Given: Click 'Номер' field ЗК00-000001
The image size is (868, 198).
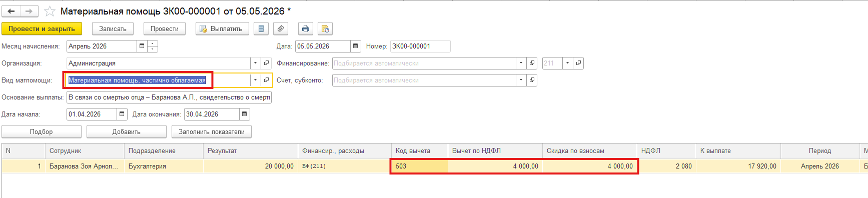Looking at the screenshot, I should (420, 46).
